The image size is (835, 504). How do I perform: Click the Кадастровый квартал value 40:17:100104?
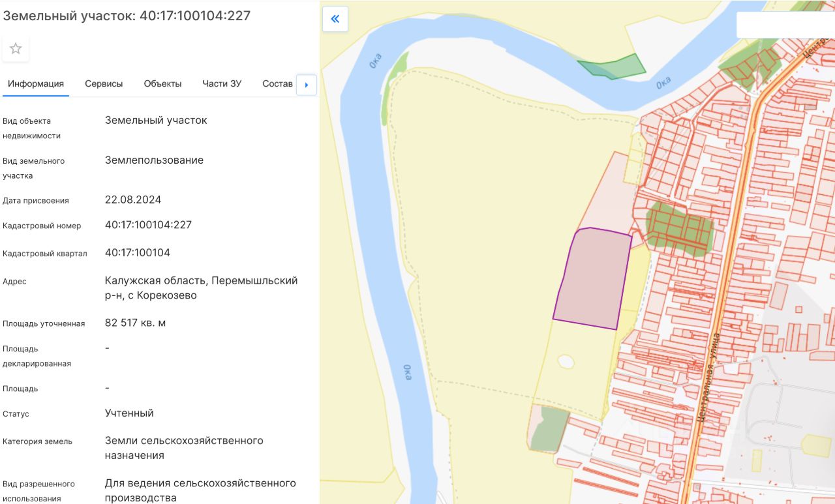click(138, 252)
